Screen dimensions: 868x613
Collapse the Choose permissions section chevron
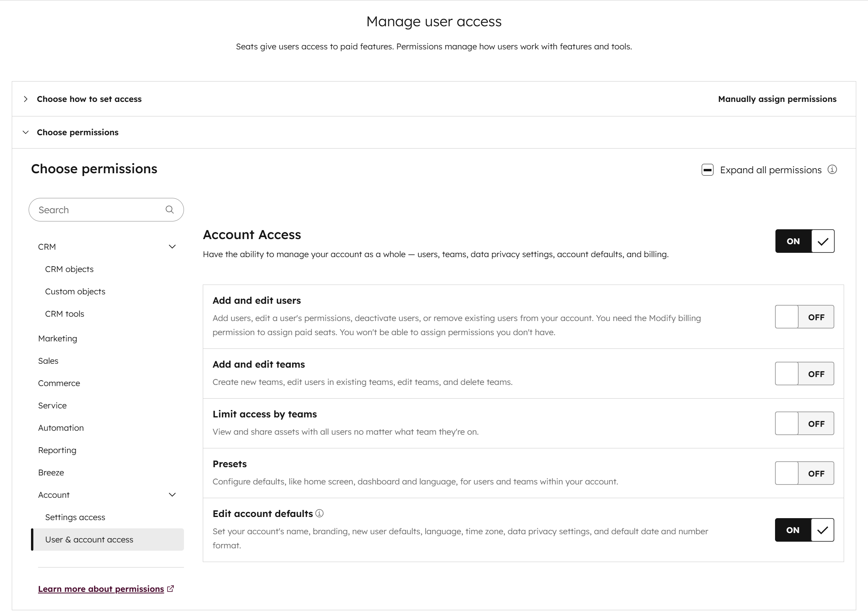26,132
